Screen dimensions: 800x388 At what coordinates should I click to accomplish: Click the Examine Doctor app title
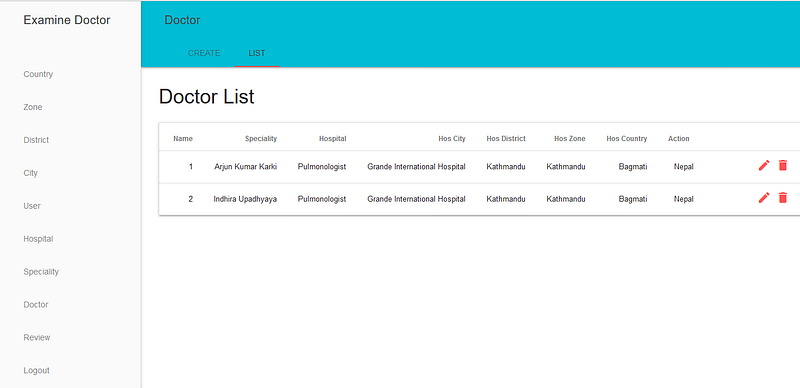pos(67,20)
